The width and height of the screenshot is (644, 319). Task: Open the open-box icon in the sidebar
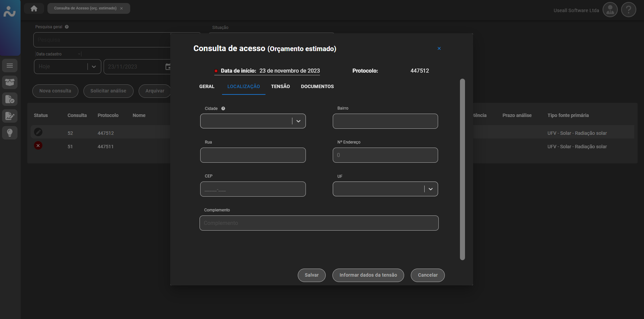coord(10,82)
